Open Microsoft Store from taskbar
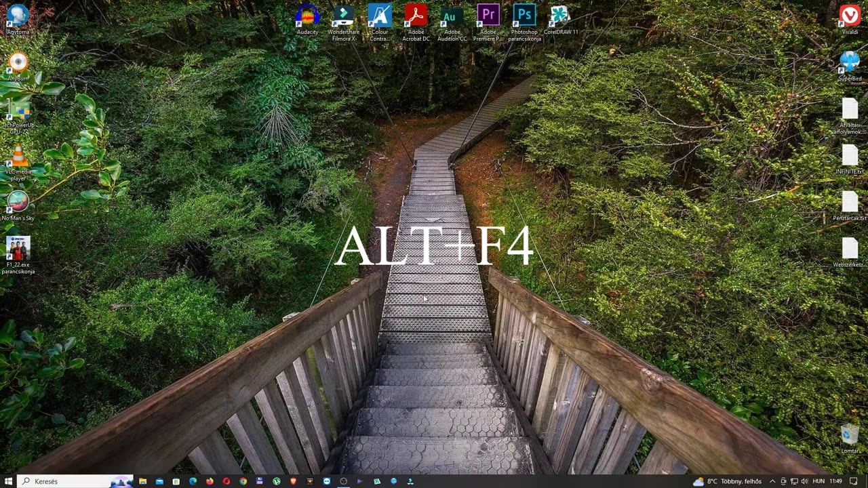The width and height of the screenshot is (868, 488). click(176, 481)
